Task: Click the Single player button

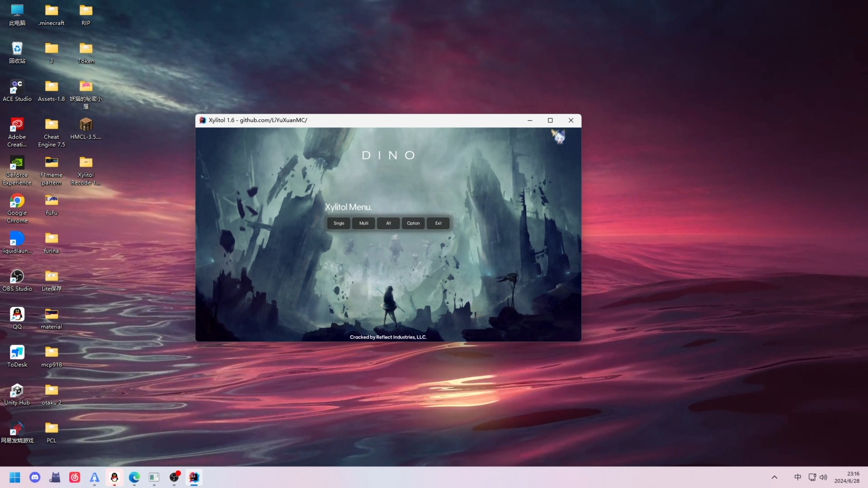Action: click(x=339, y=223)
